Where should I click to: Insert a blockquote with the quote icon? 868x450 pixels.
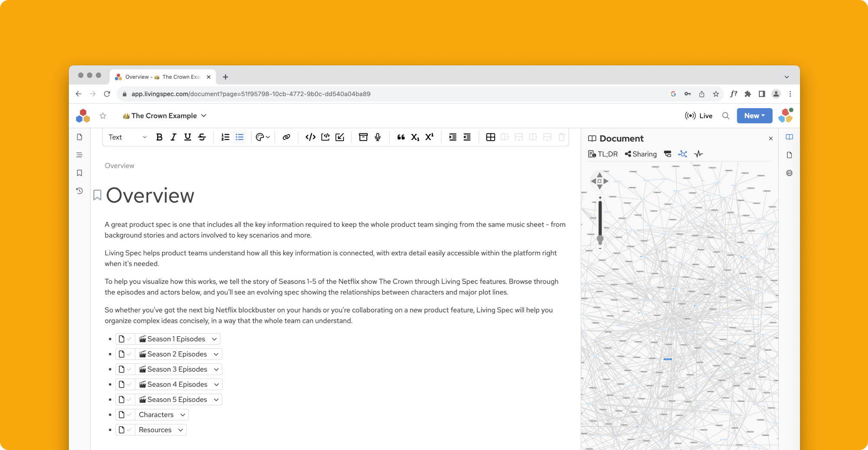401,137
